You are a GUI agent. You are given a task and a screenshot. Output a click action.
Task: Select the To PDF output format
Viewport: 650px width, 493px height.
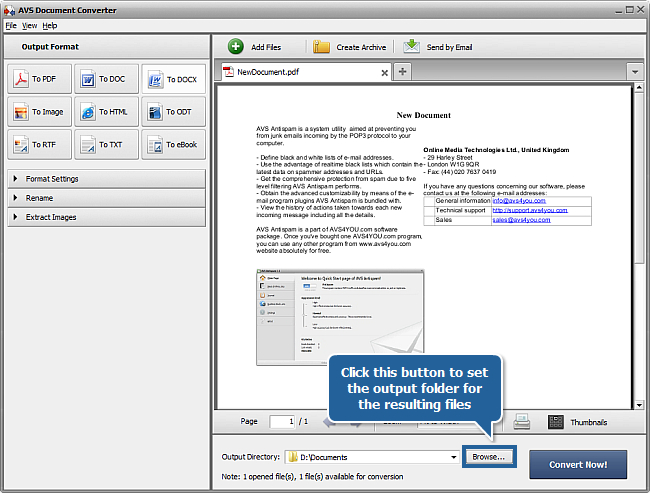click(x=39, y=79)
